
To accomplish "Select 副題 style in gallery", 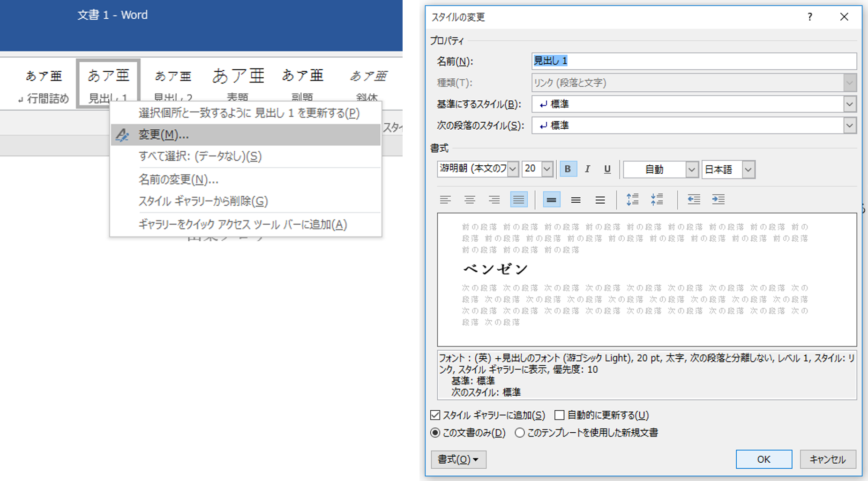I will pyautogui.click(x=302, y=84).
